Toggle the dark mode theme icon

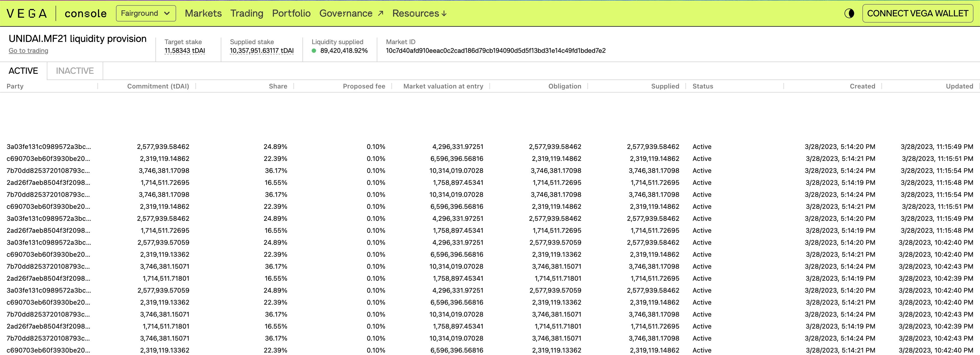coord(850,13)
